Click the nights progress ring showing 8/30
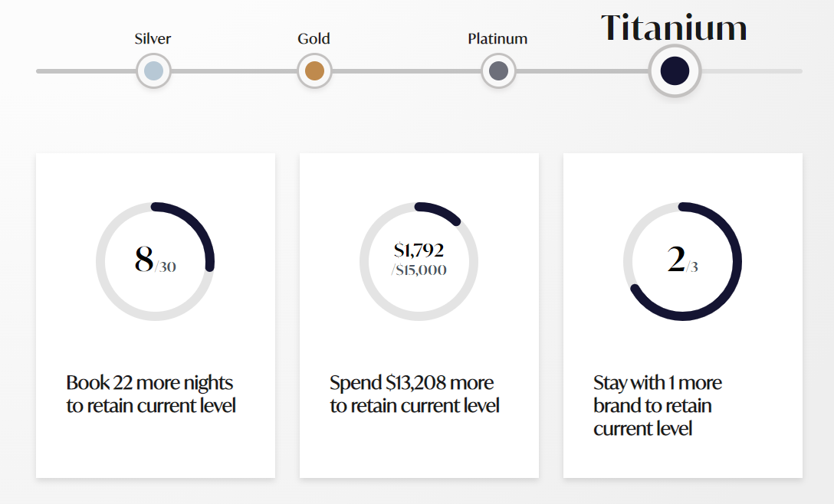The image size is (834, 504). [155, 261]
